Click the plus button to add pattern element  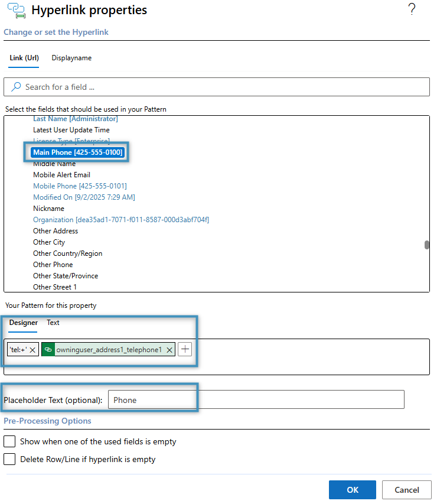pos(185,349)
